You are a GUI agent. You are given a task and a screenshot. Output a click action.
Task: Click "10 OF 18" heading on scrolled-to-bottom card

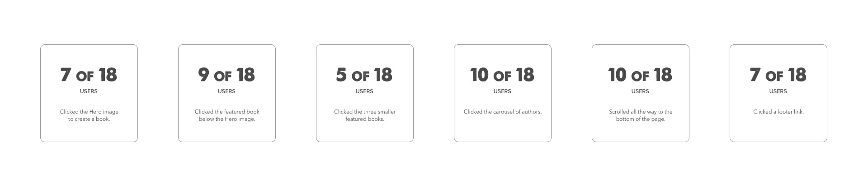tap(640, 75)
